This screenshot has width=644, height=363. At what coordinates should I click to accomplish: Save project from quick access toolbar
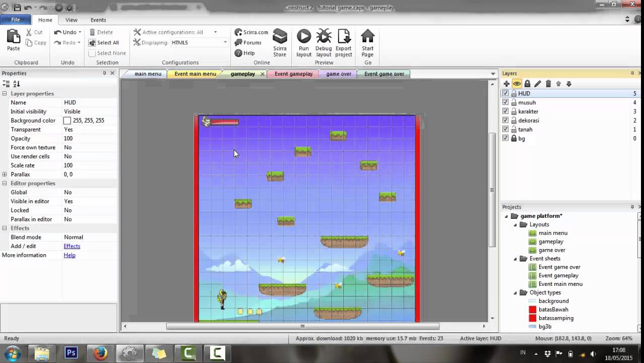pos(17,8)
